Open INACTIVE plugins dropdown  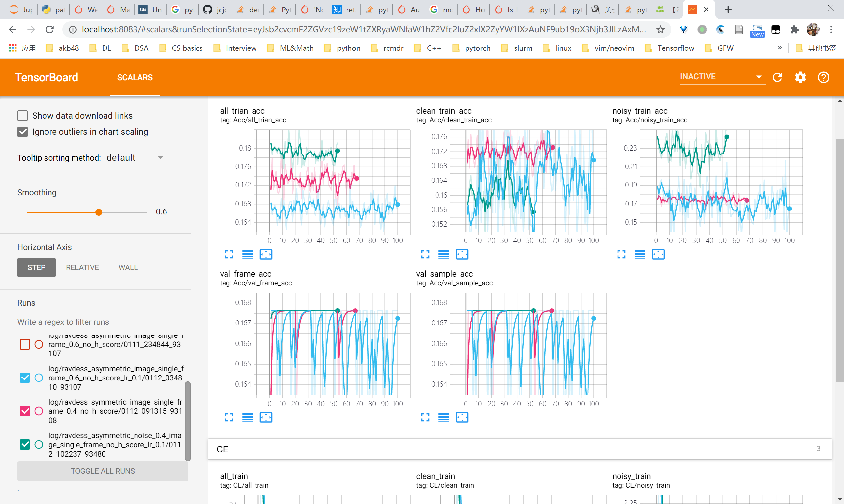point(722,77)
